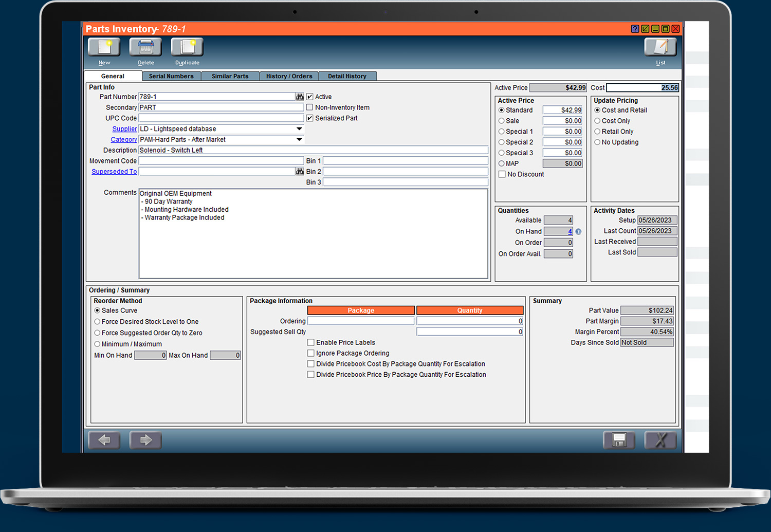
Task: Choose No Updating pricing option
Action: click(597, 142)
